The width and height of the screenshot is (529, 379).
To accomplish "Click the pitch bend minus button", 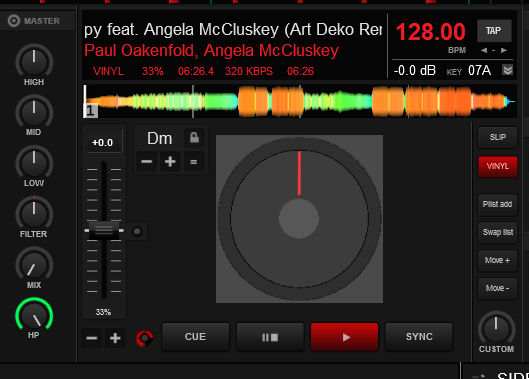I will pos(92,338).
